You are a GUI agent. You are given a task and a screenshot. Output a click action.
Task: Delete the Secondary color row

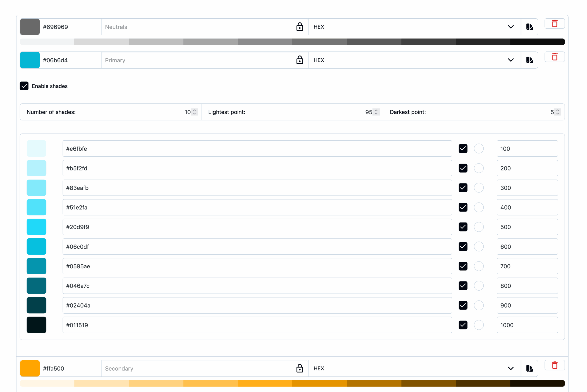tap(554, 365)
